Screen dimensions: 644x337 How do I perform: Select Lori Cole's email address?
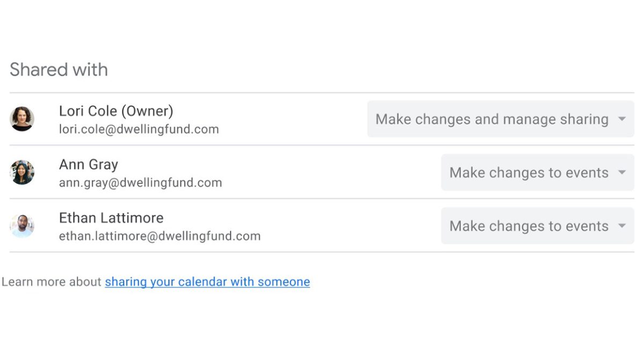click(138, 129)
